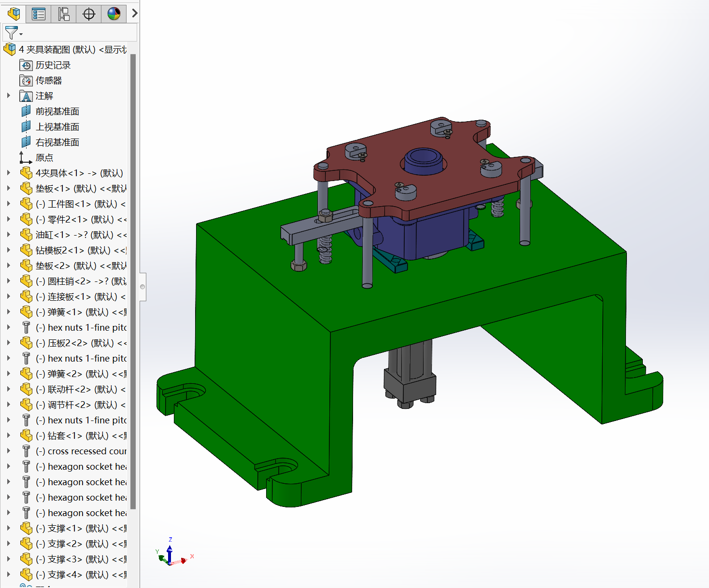The image size is (709, 588).
Task: Switch to the PropertyManager tab
Action: [x=39, y=14]
